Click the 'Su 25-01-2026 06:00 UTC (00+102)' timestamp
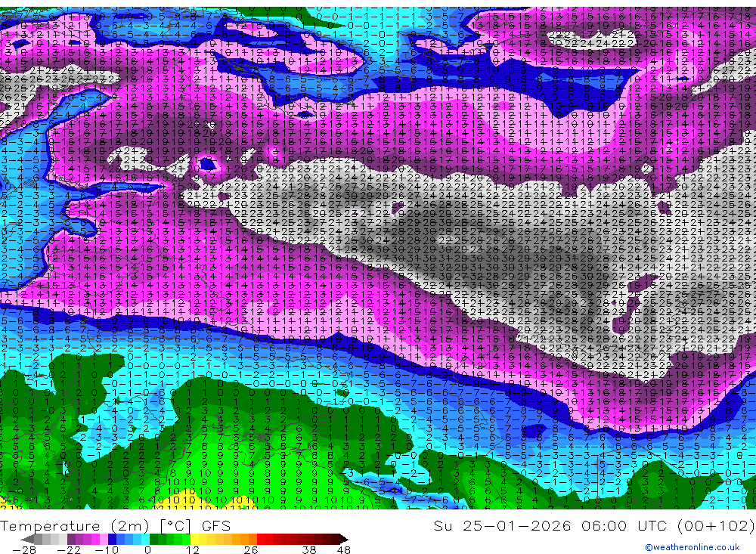 pos(594,525)
